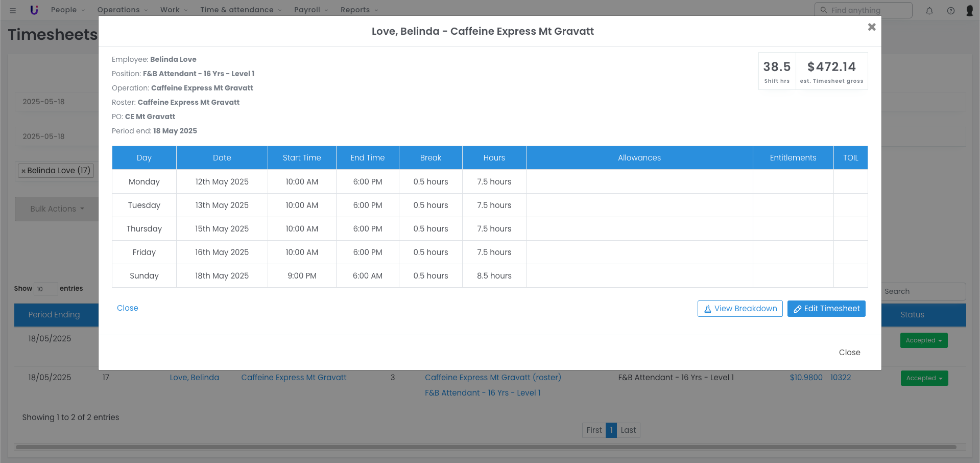Image resolution: width=980 pixels, height=463 pixels.
Task: Click the purple U logo icon
Action: pyautogui.click(x=34, y=10)
